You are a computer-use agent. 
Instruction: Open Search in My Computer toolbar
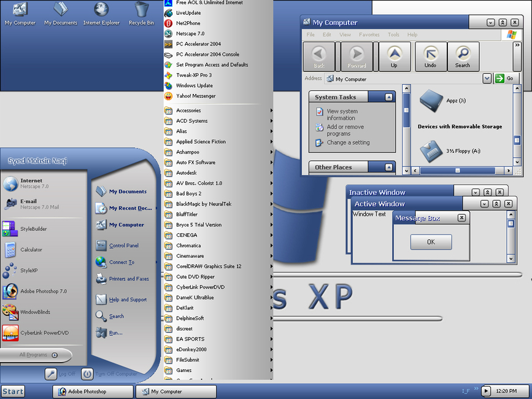click(463, 56)
